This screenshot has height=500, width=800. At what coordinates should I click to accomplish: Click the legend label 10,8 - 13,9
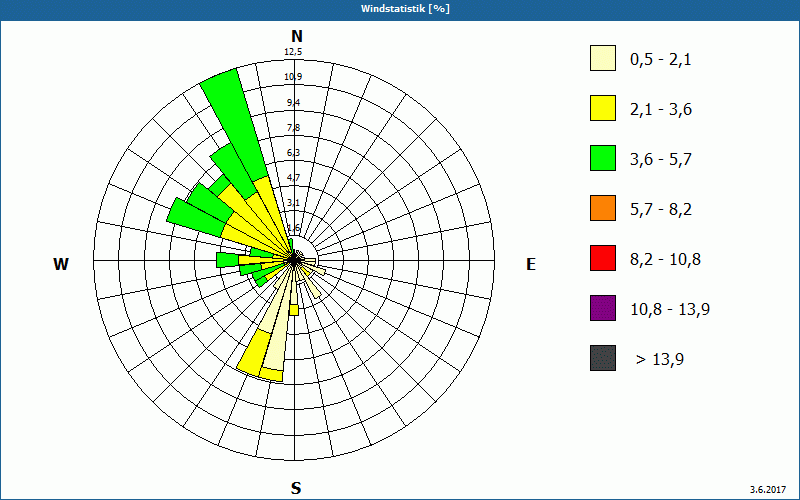[670, 310]
